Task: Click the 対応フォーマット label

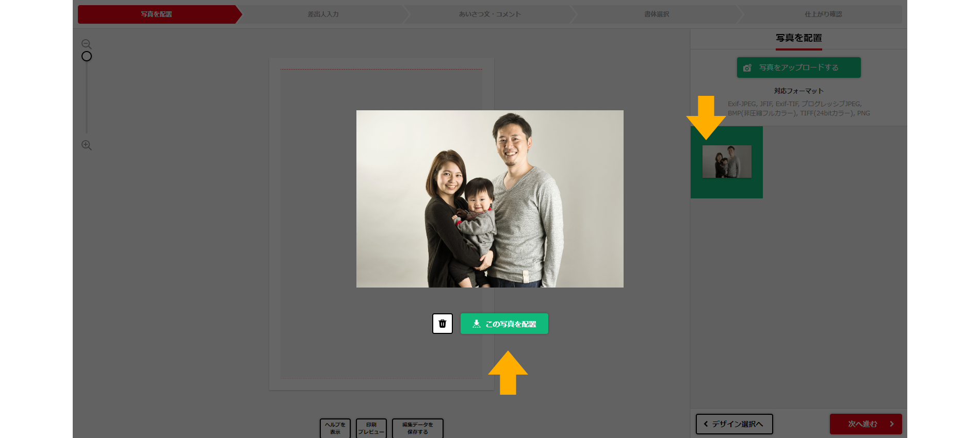Action: (799, 91)
